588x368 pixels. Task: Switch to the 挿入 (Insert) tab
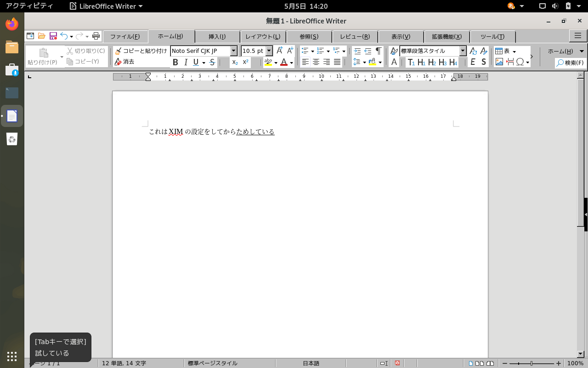pos(217,37)
